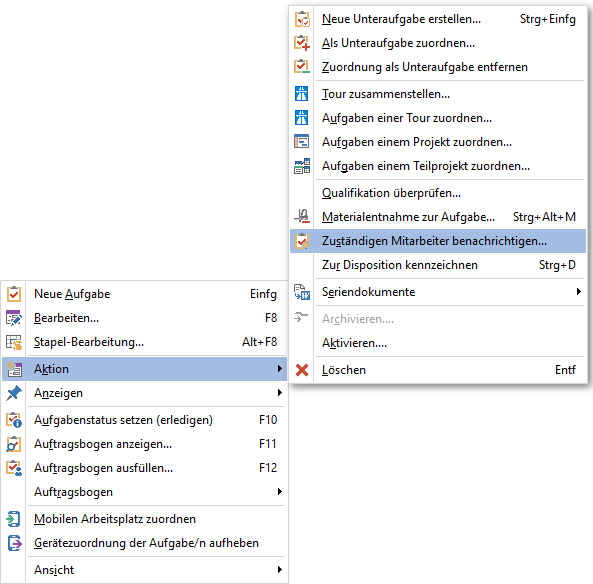Click the Aufgaben einem Teilprojekt zuordnen icon
This screenshot has width=593, height=584.
pyautogui.click(x=302, y=166)
